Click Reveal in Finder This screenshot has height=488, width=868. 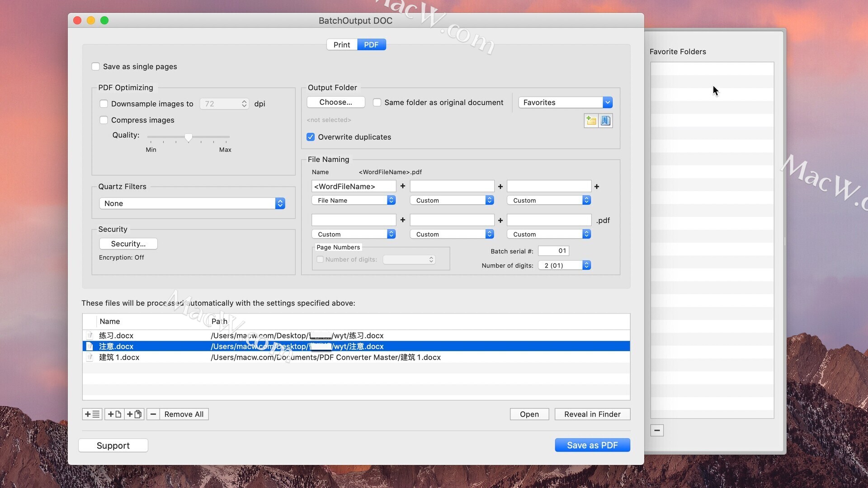pyautogui.click(x=592, y=414)
